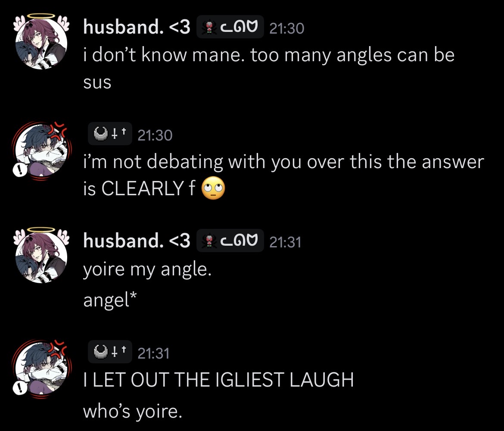This screenshot has width=504, height=431.
Task: Open avatar beside the "IGLIEST LAUGH" message
Action: pos(41,369)
